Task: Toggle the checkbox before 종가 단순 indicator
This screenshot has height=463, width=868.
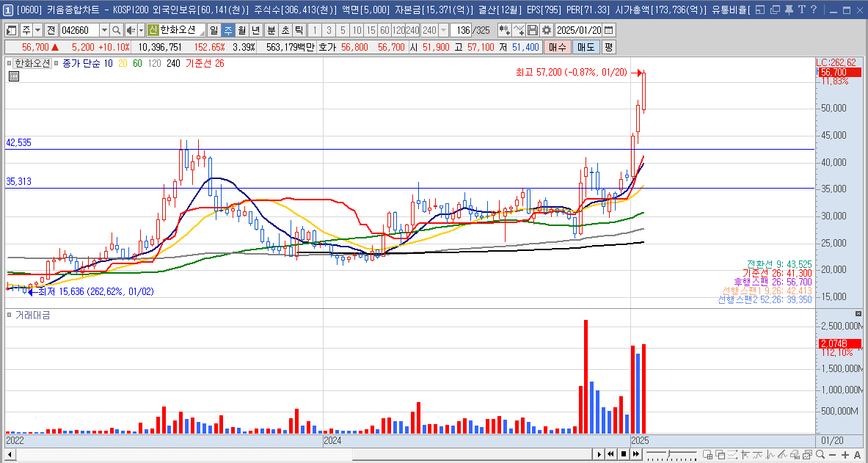Action: 56,64
